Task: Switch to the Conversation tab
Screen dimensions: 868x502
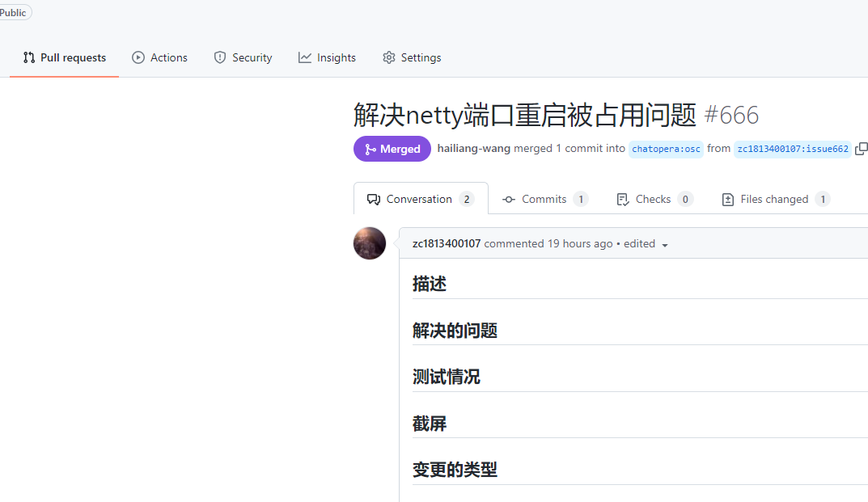Action: pyautogui.click(x=421, y=199)
